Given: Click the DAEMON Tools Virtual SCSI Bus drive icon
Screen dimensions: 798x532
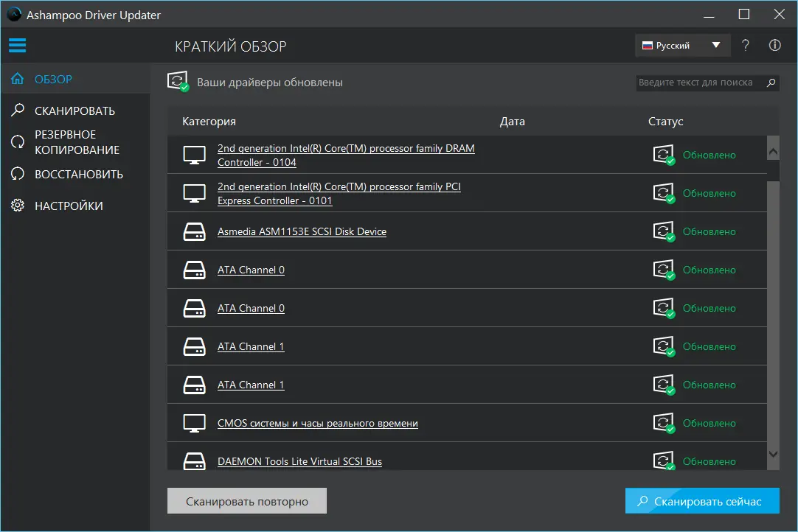Looking at the screenshot, I should coord(194,461).
